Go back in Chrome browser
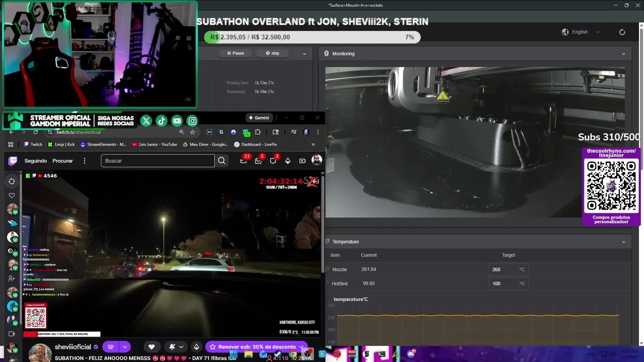Image resolution: width=644 pixels, height=362 pixels. tap(11, 132)
